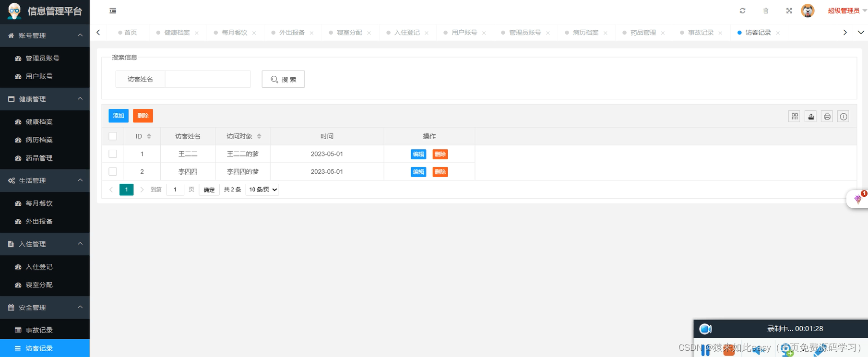Sort table by 访问对象 column arrows
Viewport: 868px width, 357px height.
259,136
